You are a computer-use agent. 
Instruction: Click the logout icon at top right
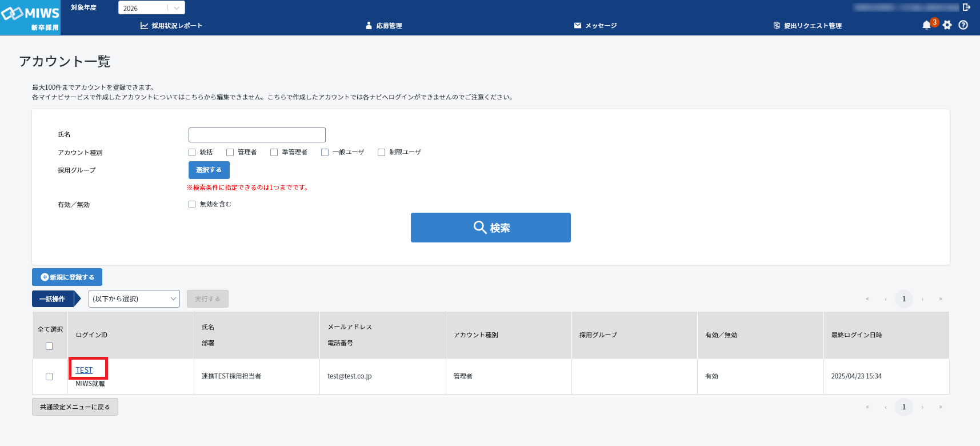966,7
